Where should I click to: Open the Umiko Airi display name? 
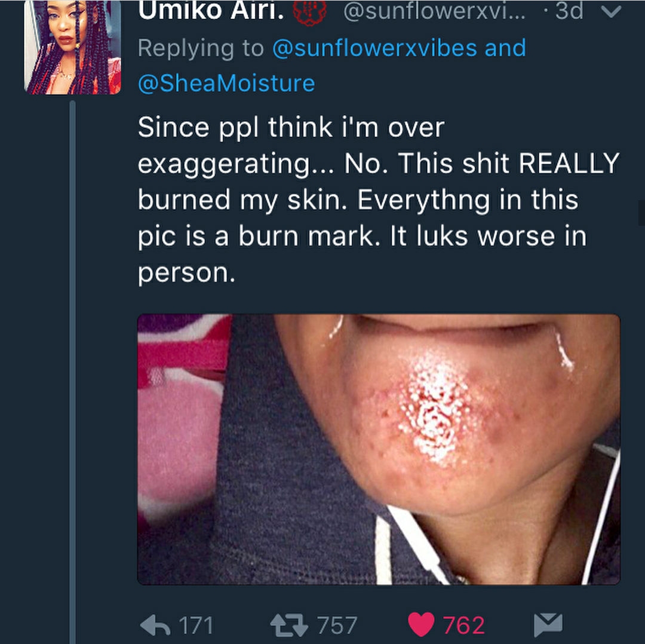pos(211,10)
